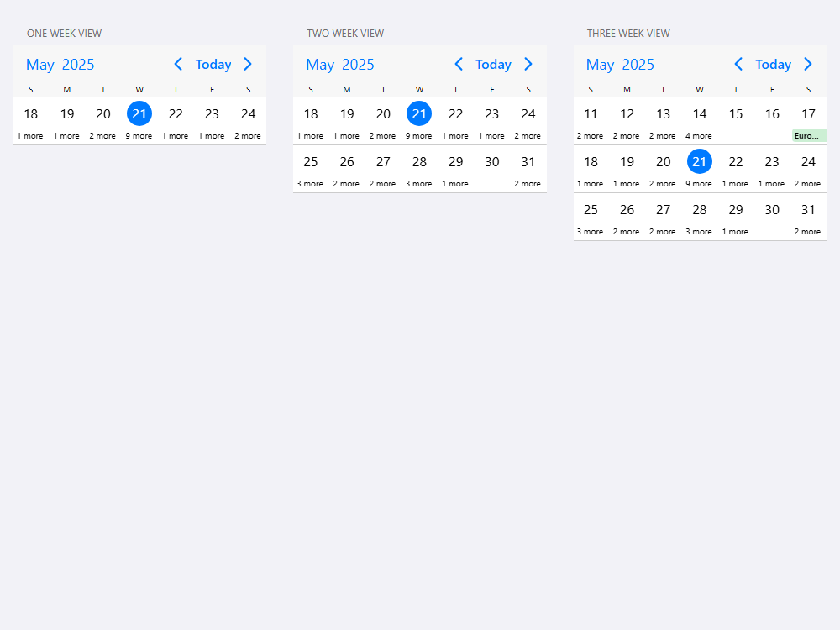Select day 31 in two week view

point(528,162)
